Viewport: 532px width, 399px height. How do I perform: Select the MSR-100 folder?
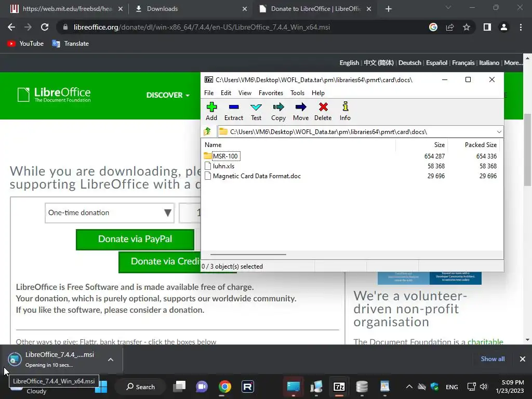click(x=225, y=156)
